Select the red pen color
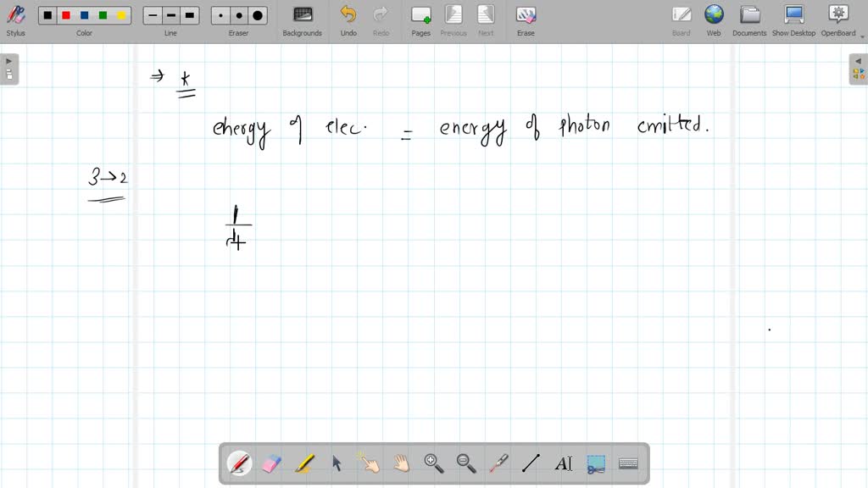 pyautogui.click(x=66, y=15)
